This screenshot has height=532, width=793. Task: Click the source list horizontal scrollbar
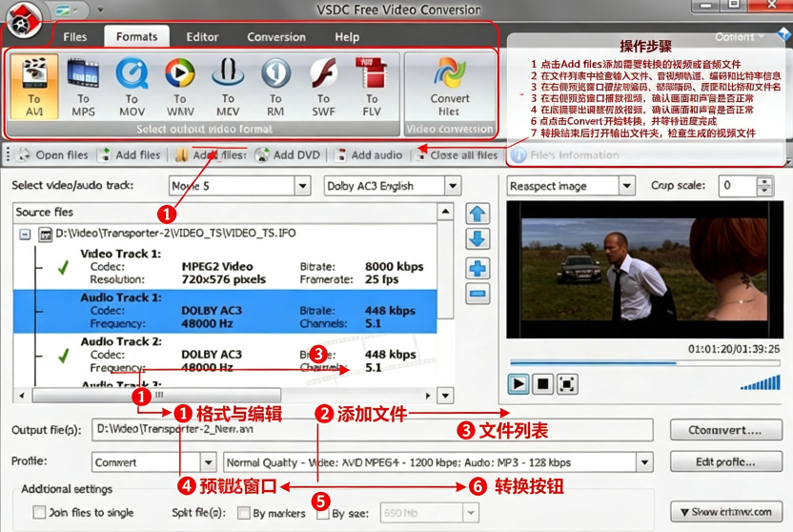[x=156, y=395]
